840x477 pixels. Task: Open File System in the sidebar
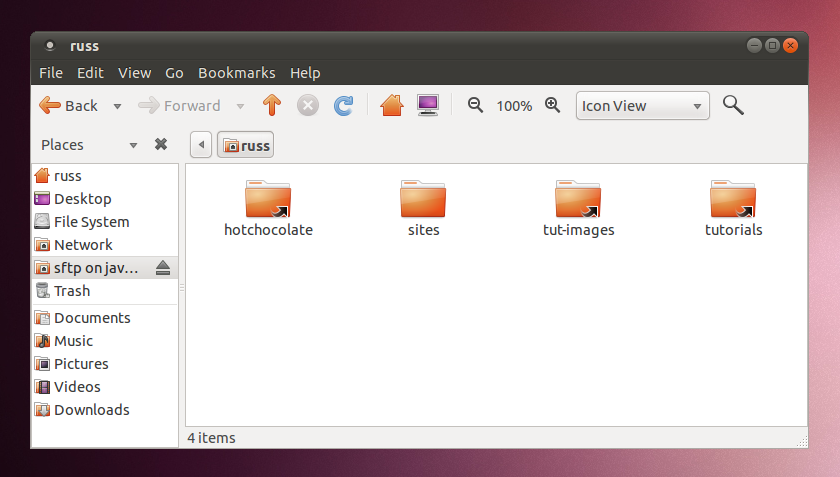click(105, 222)
